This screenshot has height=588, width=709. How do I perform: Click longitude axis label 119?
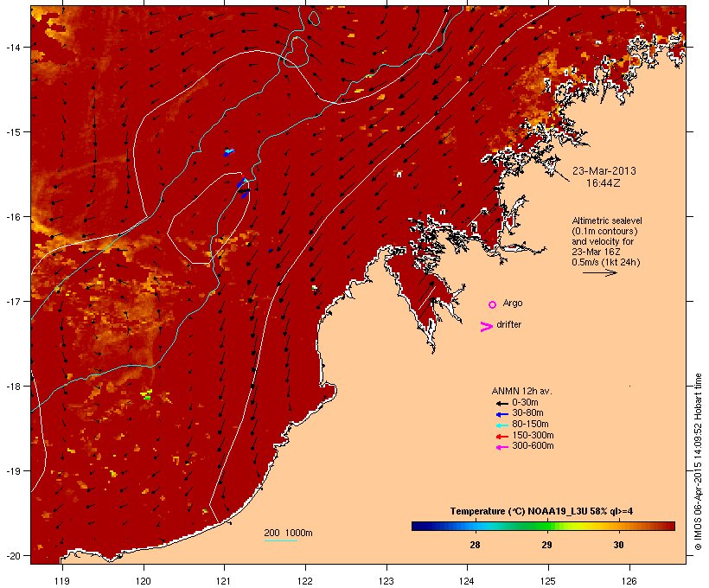(62, 581)
